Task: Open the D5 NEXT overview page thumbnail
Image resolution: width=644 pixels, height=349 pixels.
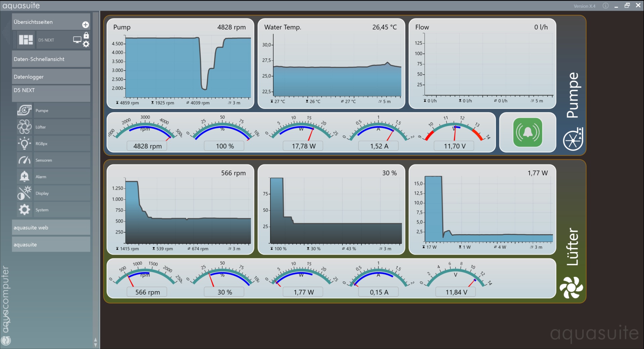Action: pos(26,40)
